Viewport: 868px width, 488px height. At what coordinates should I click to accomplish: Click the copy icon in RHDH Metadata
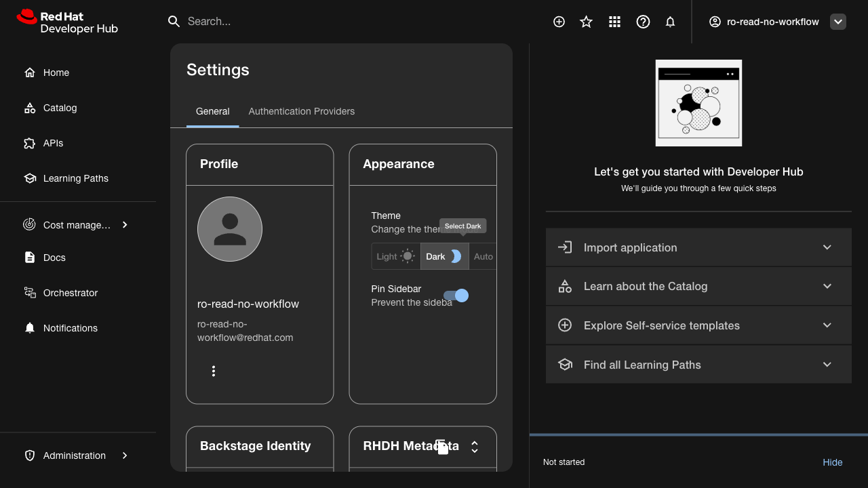pyautogui.click(x=442, y=447)
